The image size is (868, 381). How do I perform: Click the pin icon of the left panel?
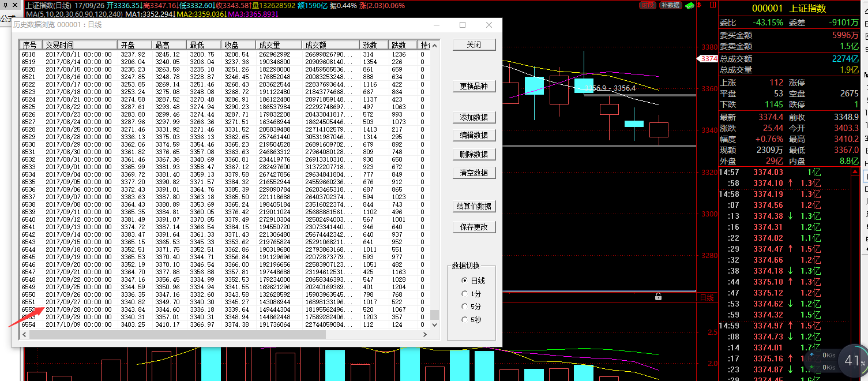click(5, 6)
